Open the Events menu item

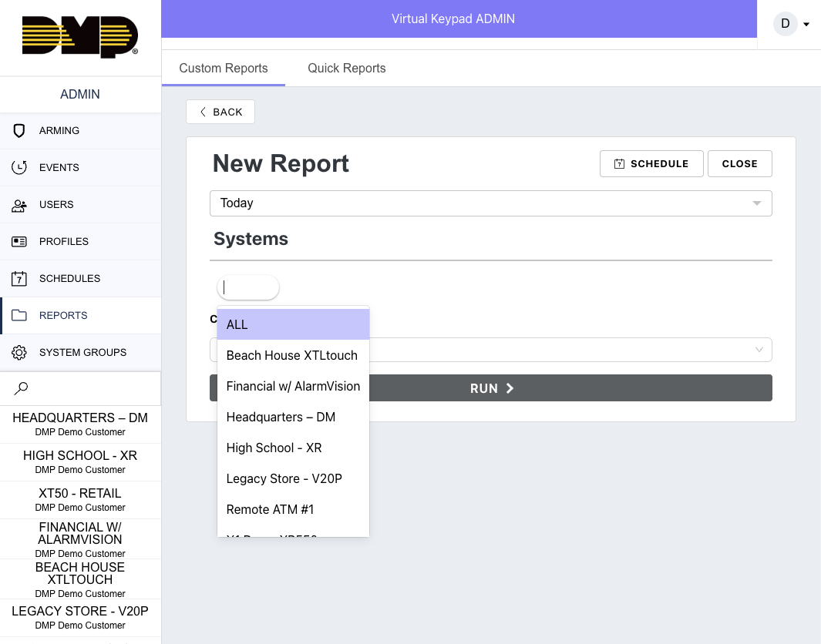coord(81,167)
